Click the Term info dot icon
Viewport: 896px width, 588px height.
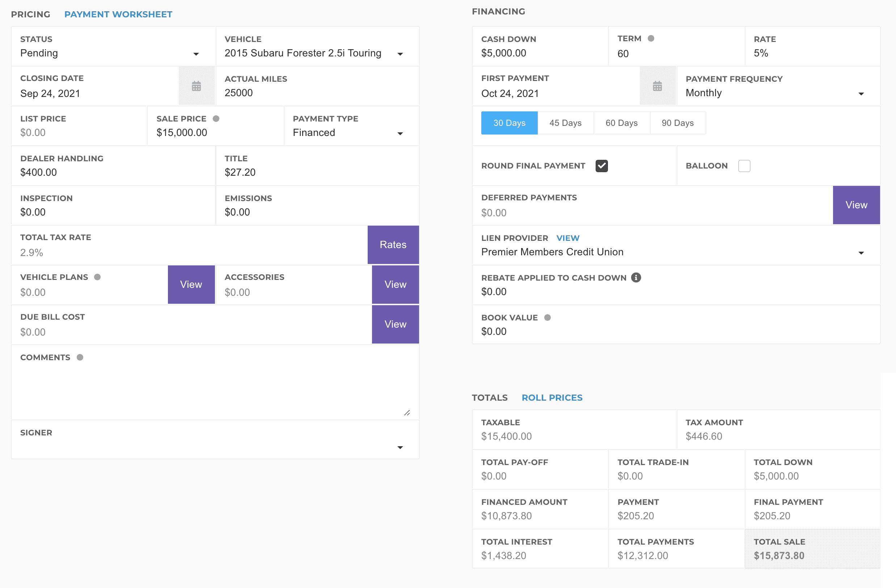[651, 38]
